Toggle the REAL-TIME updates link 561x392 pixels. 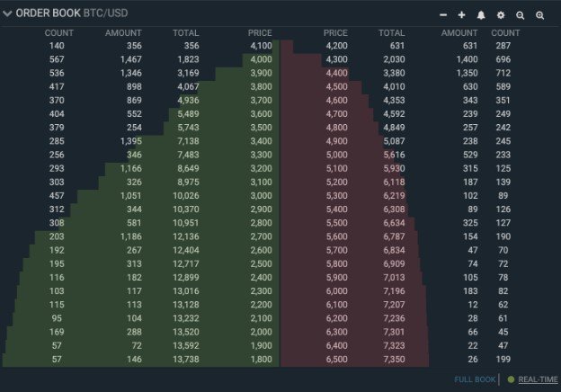pos(538,379)
